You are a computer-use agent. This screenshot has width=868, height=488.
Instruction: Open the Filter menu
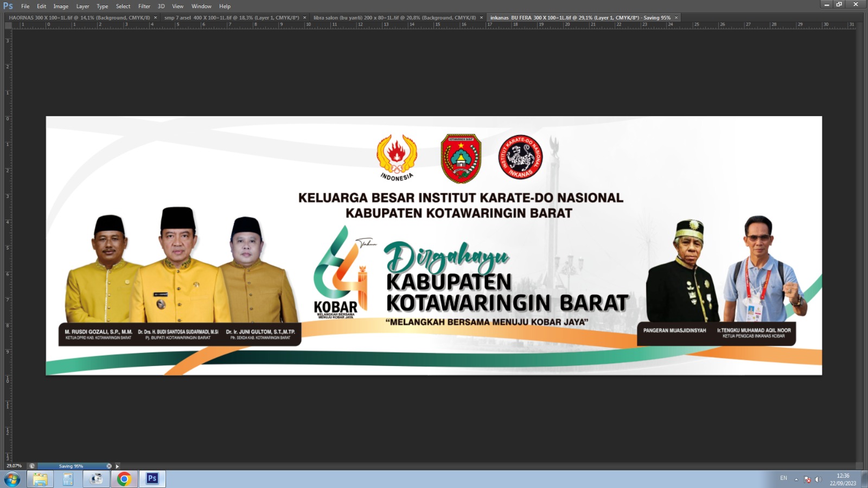[144, 7]
